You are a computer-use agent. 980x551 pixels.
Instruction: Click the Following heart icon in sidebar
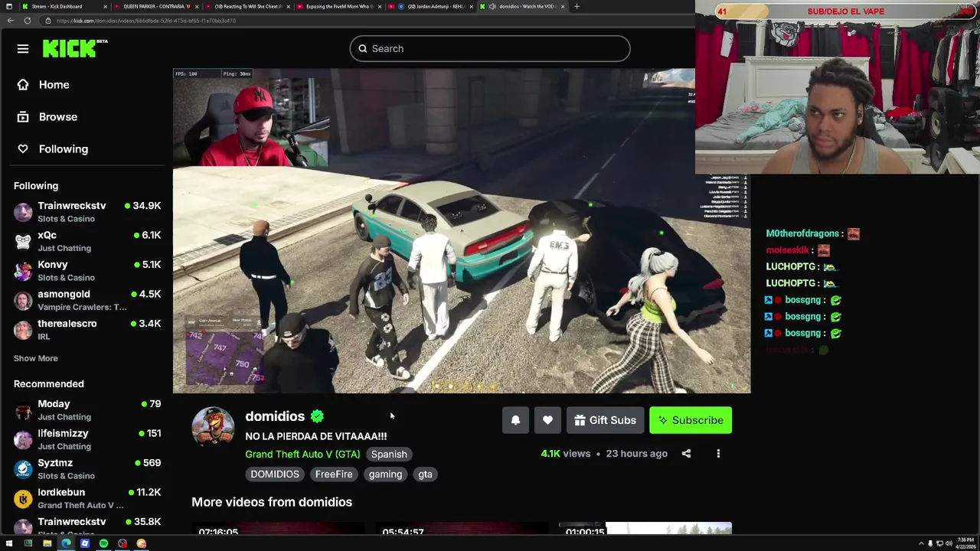pyautogui.click(x=23, y=149)
